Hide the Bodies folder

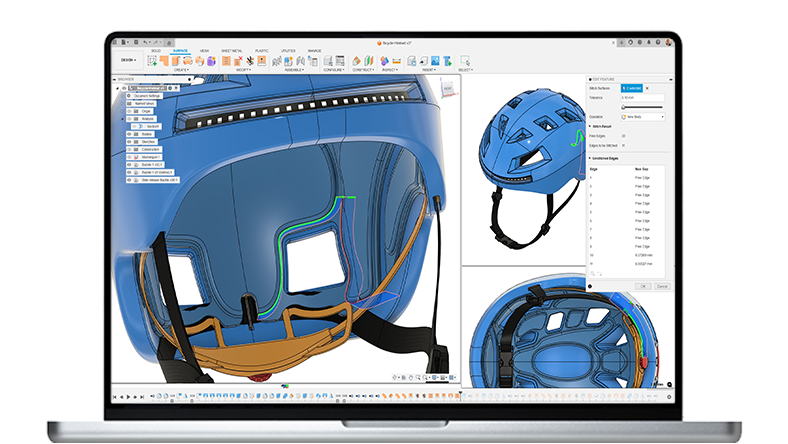tap(129, 134)
